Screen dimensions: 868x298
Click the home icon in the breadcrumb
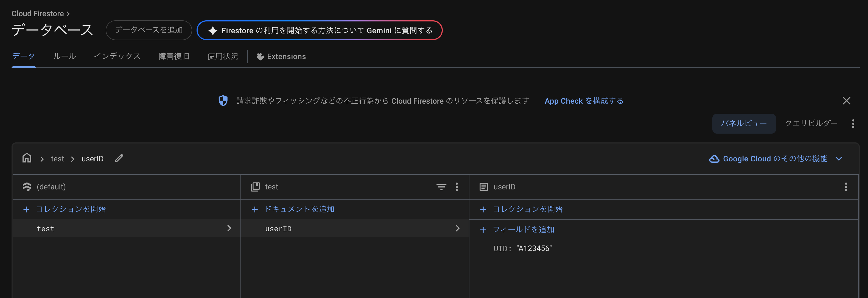tap(27, 158)
